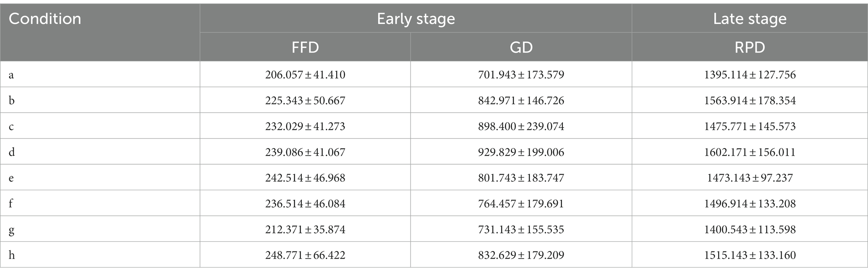Click RPD value 1475.771 ± 145.573
Screen dimensions: 868x275
(750, 126)
